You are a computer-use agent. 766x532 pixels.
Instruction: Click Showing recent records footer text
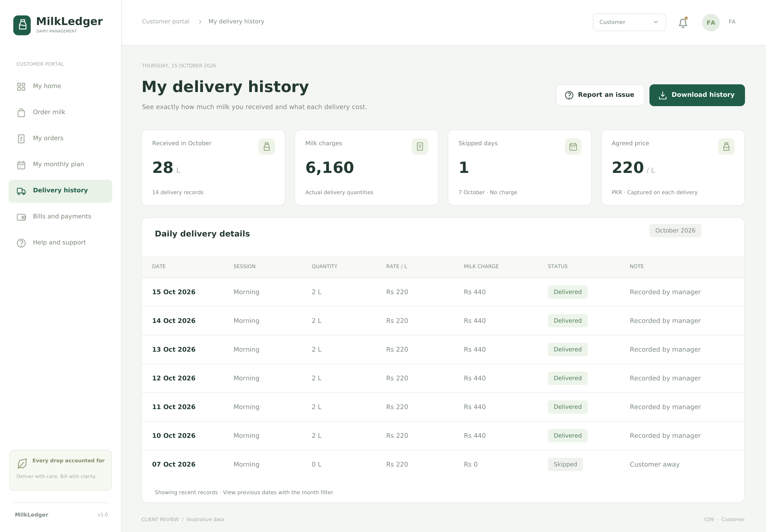pos(244,492)
